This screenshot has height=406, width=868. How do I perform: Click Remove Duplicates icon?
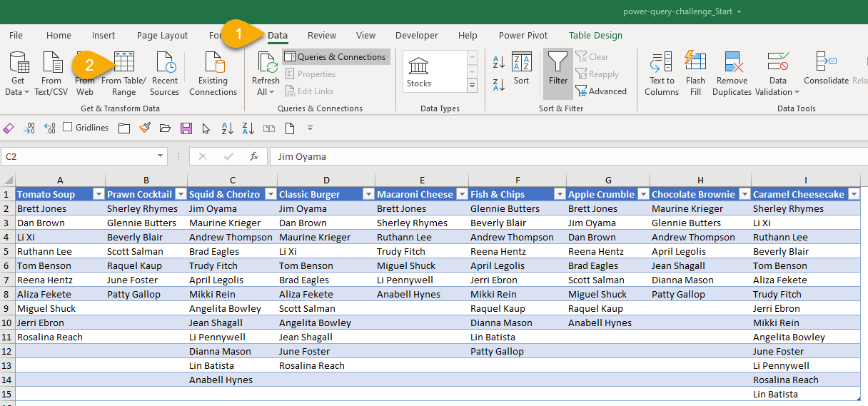(x=732, y=64)
